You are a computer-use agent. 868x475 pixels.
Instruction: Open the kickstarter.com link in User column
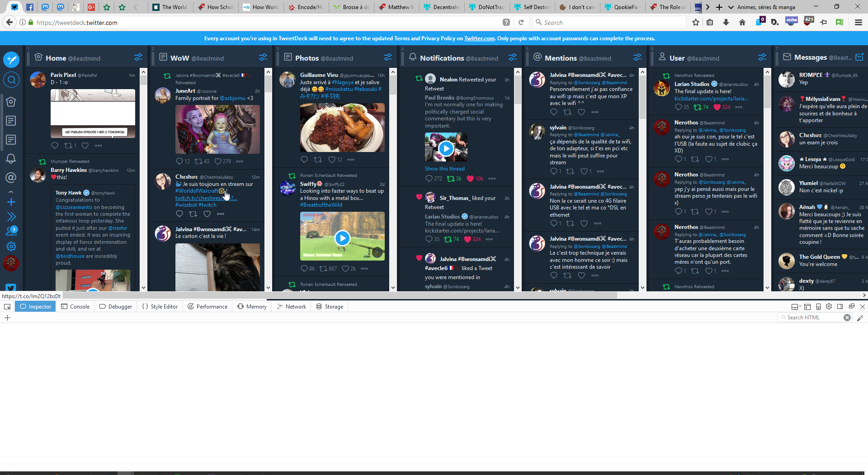[711, 99]
